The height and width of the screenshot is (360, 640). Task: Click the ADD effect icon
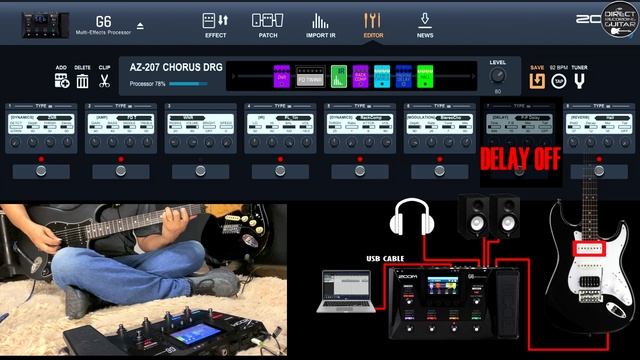(62, 81)
